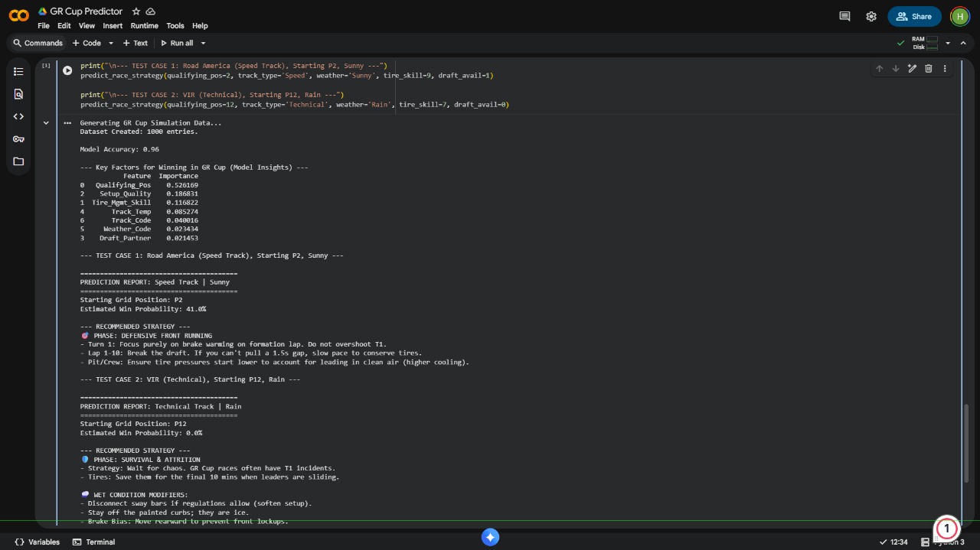Star the GR Cup Predictor notebook

click(x=136, y=11)
